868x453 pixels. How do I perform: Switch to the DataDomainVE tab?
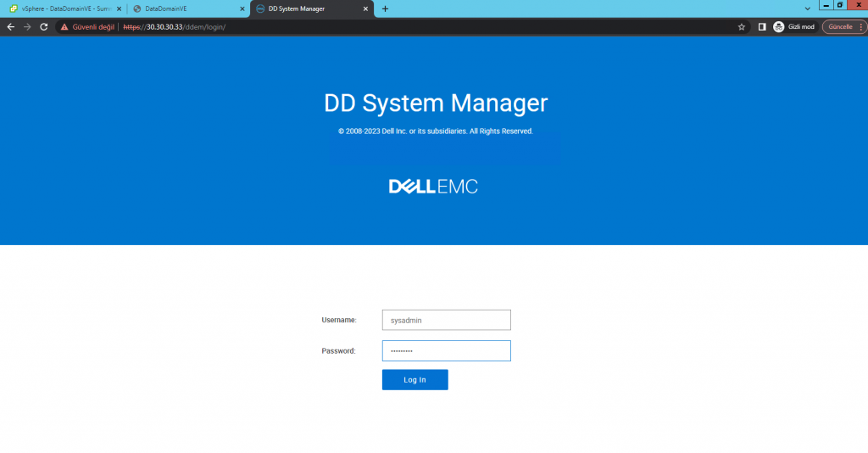click(x=178, y=8)
